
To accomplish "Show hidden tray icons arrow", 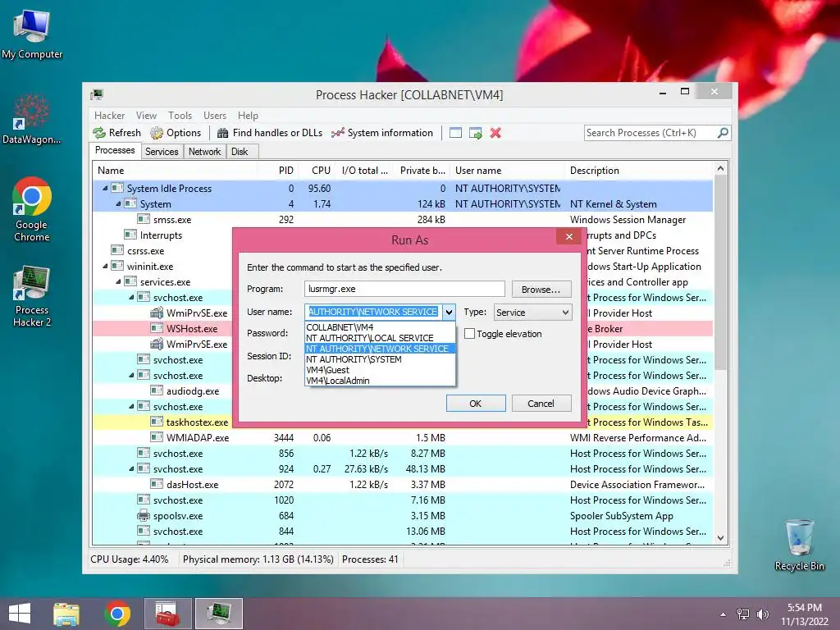I will coord(724,614).
